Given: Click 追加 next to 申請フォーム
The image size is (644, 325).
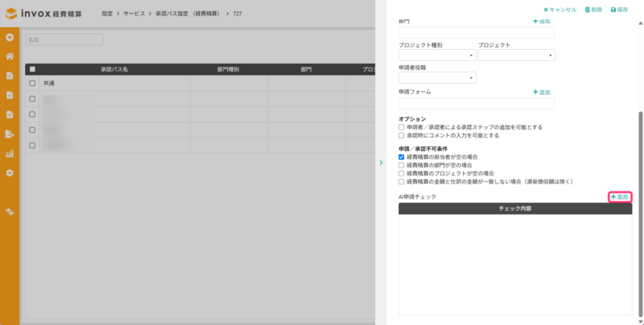Looking at the screenshot, I should click(x=541, y=93).
